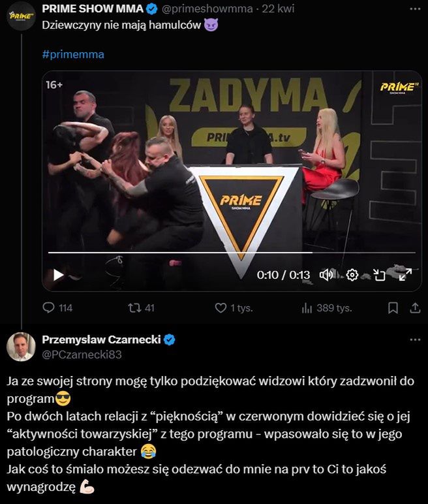Viewport: 428px width, 504px height.
Task: Open the 22 kwi tweet timestamp
Action: coord(278,8)
